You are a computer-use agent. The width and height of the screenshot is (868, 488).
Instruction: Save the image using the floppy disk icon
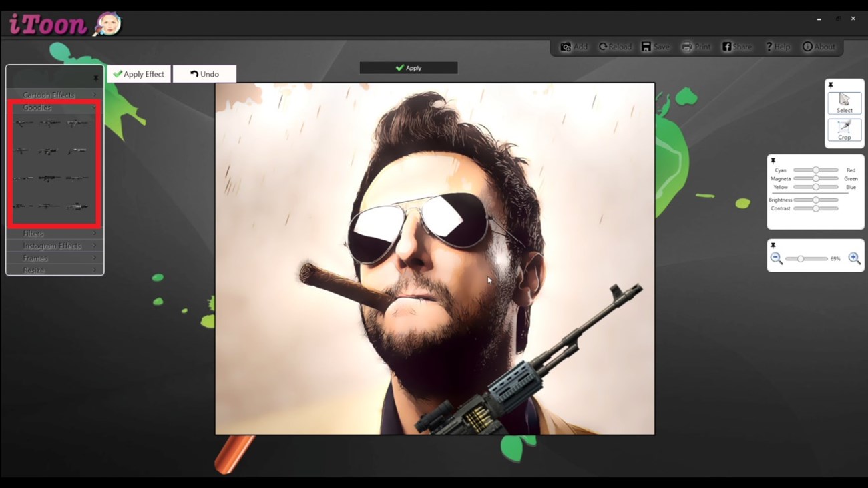(655, 47)
